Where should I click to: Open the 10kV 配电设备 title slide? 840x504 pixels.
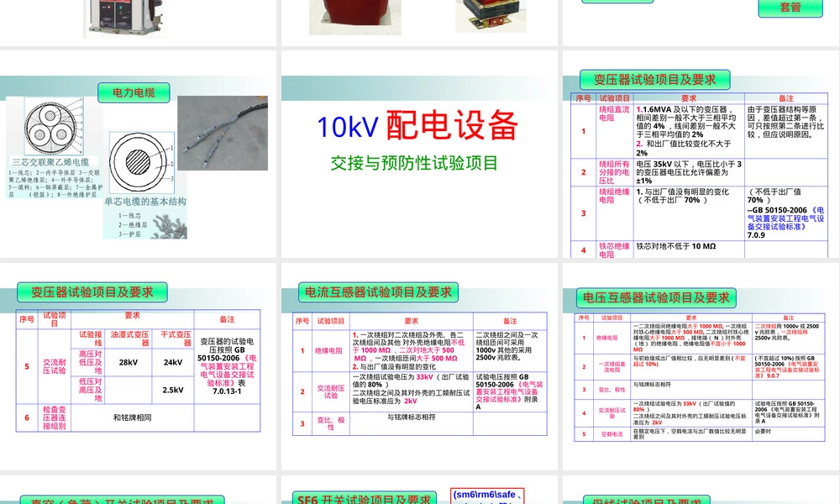[x=419, y=154]
